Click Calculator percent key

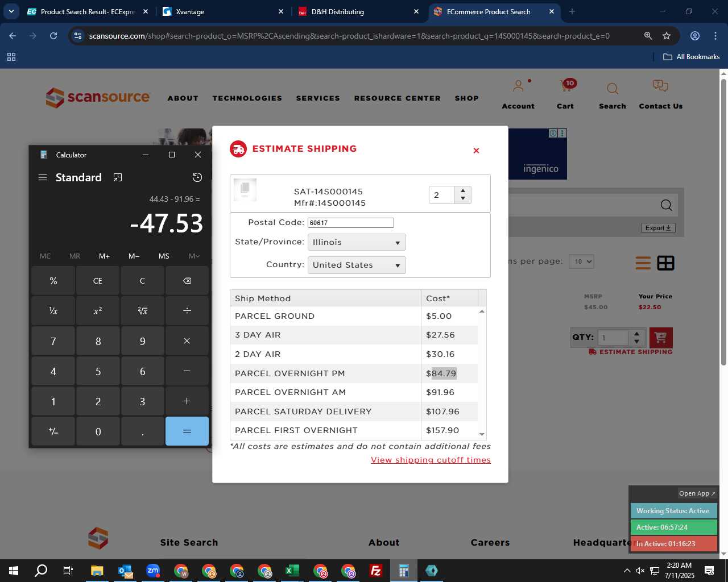(x=53, y=281)
